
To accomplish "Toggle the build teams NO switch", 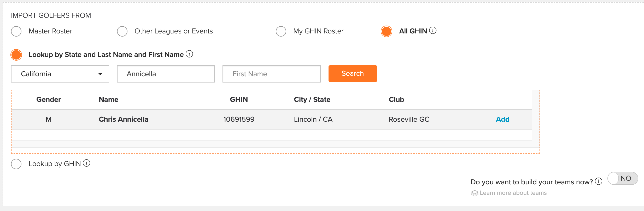I will [623, 178].
